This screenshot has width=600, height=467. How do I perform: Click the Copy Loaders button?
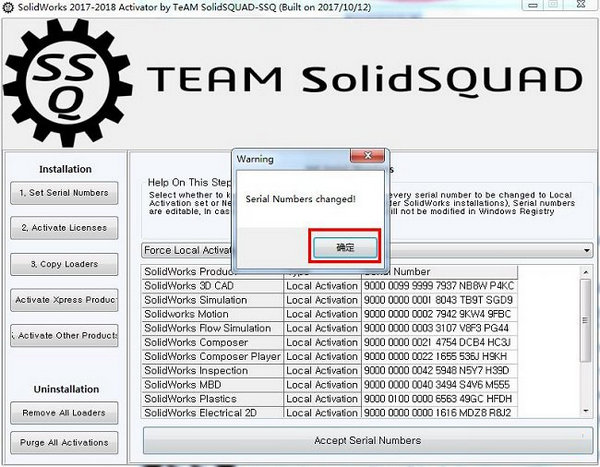64,264
